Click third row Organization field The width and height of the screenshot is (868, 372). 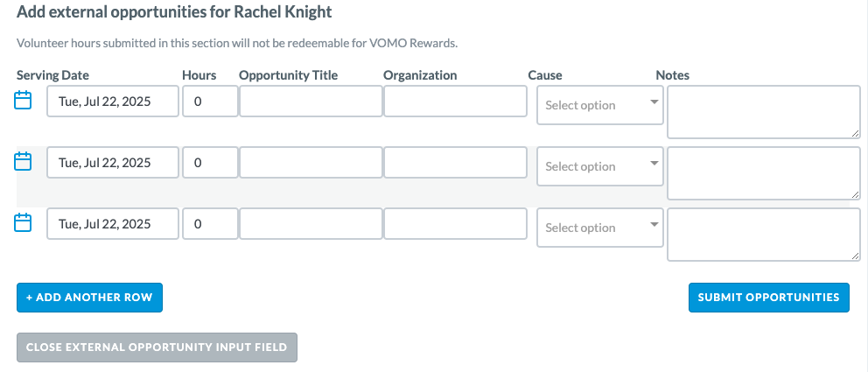tap(456, 224)
